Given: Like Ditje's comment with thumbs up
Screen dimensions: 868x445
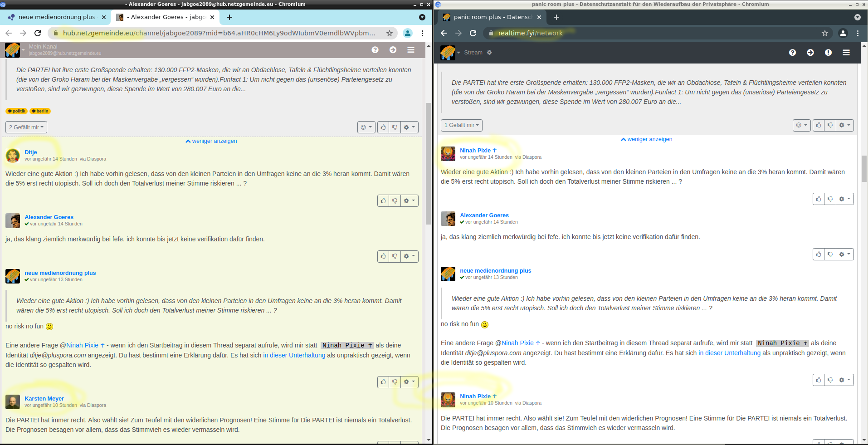Looking at the screenshot, I should point(383,201).
